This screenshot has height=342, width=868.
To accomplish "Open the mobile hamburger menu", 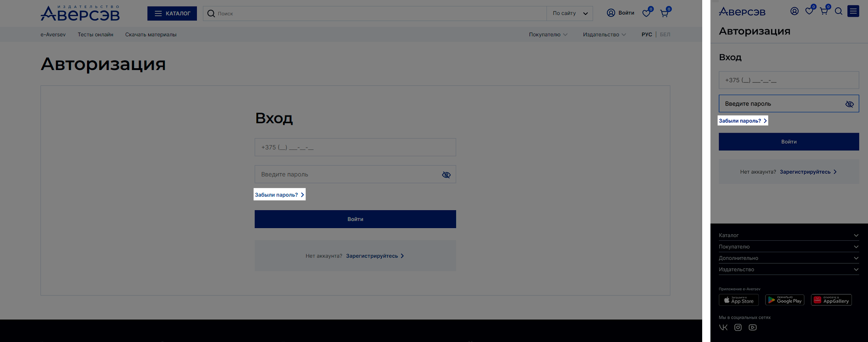I will [853, 11].
